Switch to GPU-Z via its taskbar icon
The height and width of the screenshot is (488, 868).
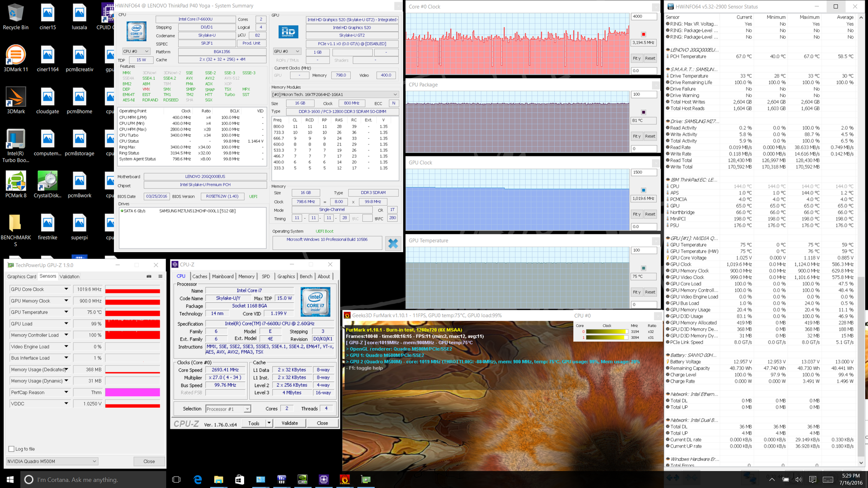coord(366,479)
